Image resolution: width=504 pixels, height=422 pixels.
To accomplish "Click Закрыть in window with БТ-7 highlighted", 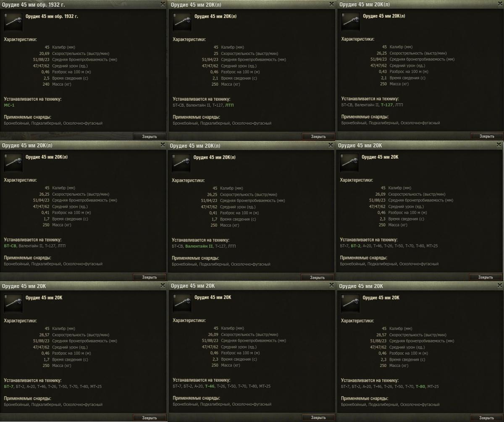I will coord(150,418).
